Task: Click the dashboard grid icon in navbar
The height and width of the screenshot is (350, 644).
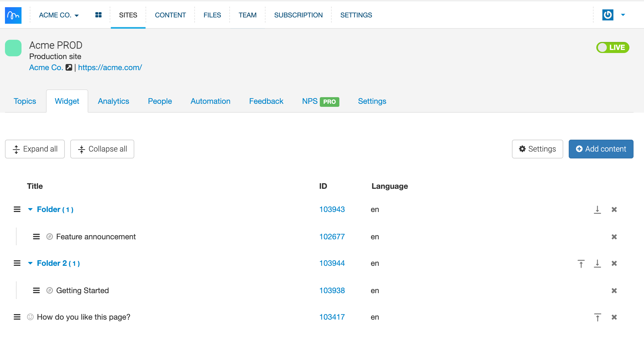Action: coord(98,15)
